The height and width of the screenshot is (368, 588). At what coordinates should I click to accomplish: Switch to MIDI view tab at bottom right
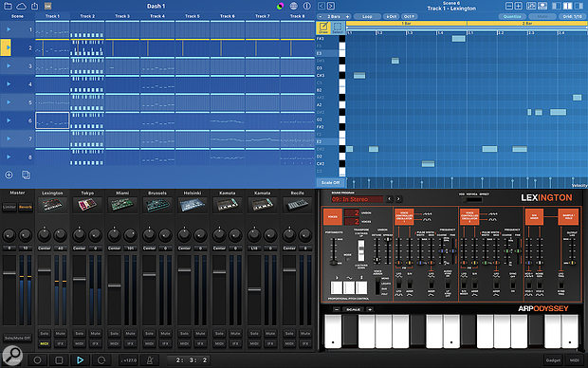(x=575, y=360)
